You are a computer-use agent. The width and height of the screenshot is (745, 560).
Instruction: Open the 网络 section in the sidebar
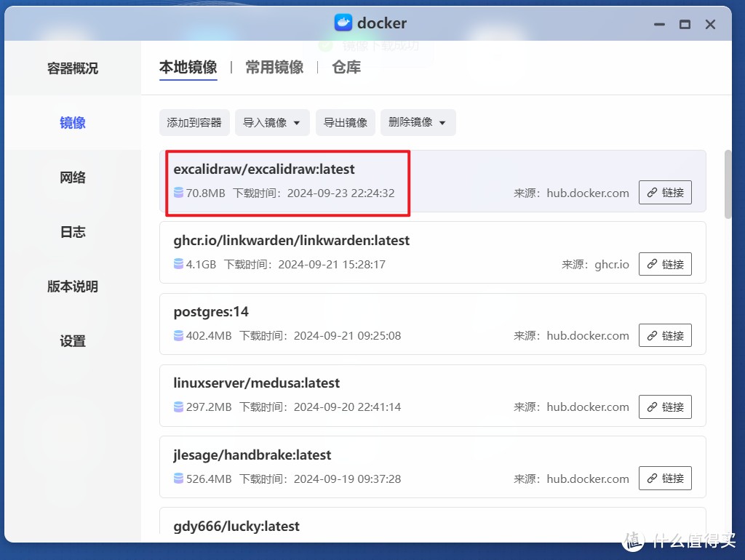[x=72, y=177]
